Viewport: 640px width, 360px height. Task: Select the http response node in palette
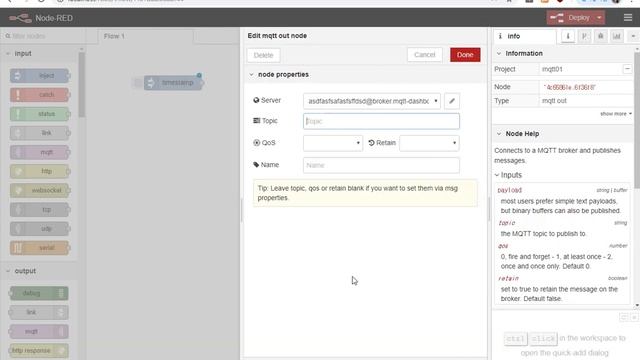[39, 351]
